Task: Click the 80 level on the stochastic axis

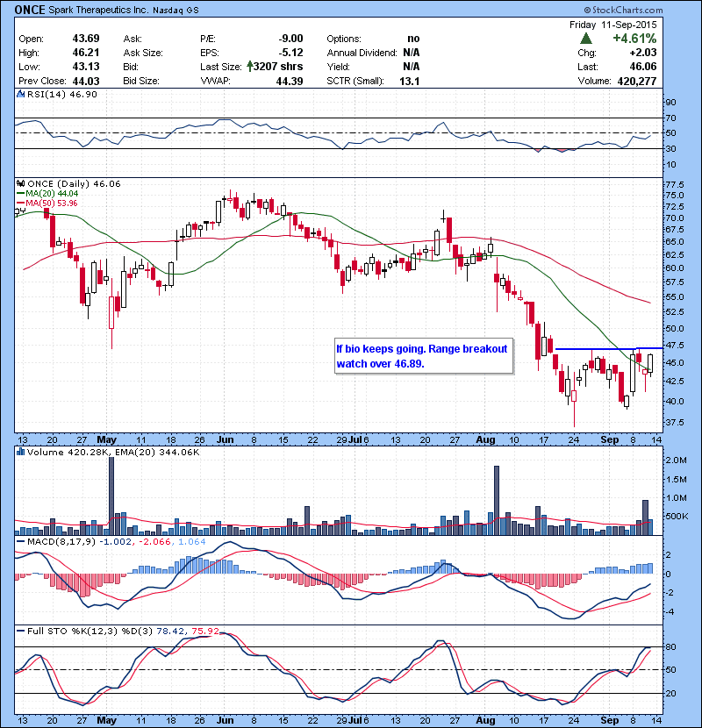Action: (x=670, y=646)
